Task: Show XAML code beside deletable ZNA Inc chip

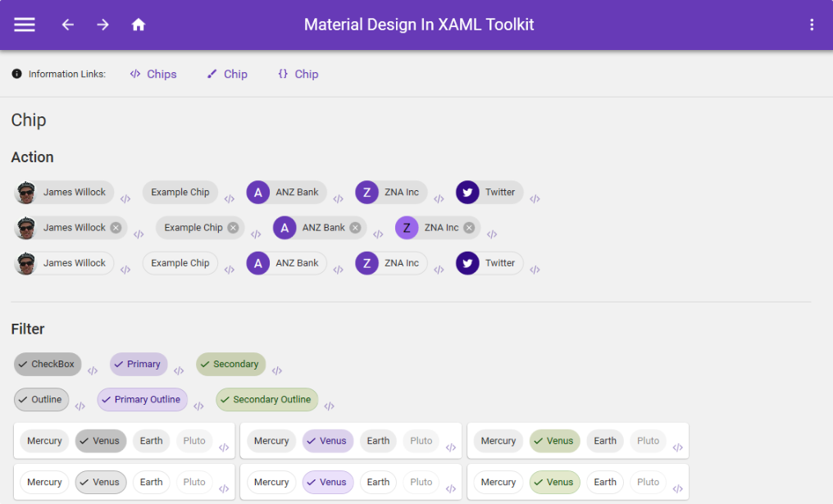Action: (492, 234)
